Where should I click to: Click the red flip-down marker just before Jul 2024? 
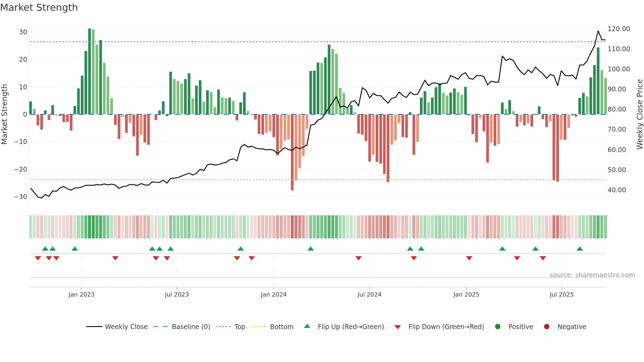(358, 258)
